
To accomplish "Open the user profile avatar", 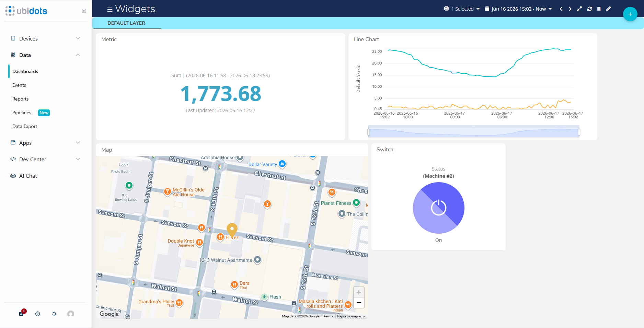I will [71, 314].
